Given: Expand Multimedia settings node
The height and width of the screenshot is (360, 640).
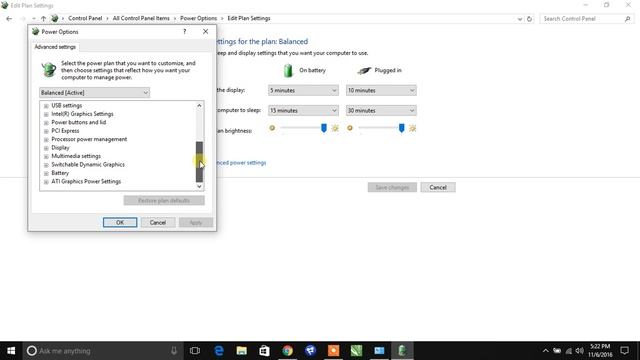Looking at the screenshot, I should [x=46, y=156].
